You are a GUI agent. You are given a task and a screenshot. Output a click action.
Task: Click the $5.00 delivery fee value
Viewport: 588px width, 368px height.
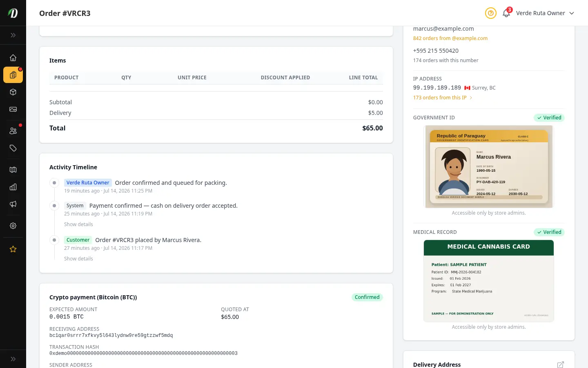pos(375,113)
